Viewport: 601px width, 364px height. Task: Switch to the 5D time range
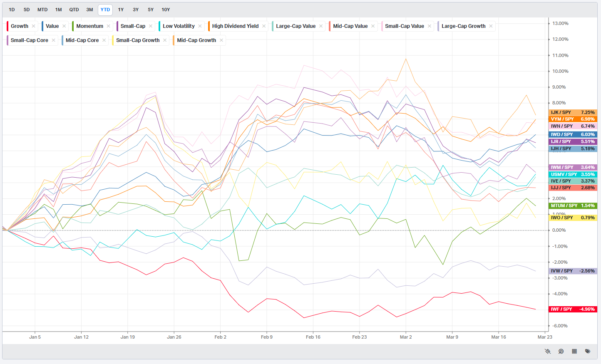pyautogui.click(x=27, y=10)
